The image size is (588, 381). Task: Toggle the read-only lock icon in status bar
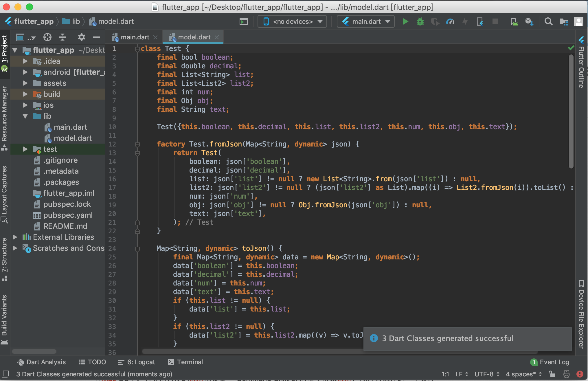coord(552,374)
